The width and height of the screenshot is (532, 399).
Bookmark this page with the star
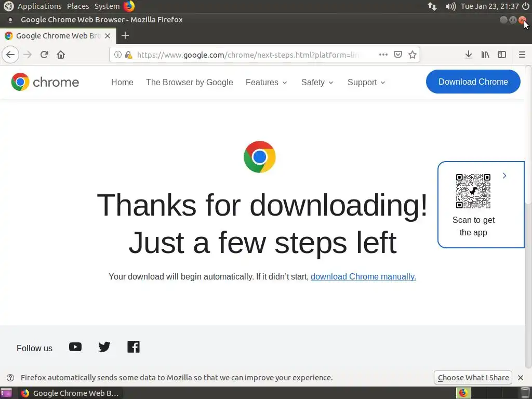412,55
